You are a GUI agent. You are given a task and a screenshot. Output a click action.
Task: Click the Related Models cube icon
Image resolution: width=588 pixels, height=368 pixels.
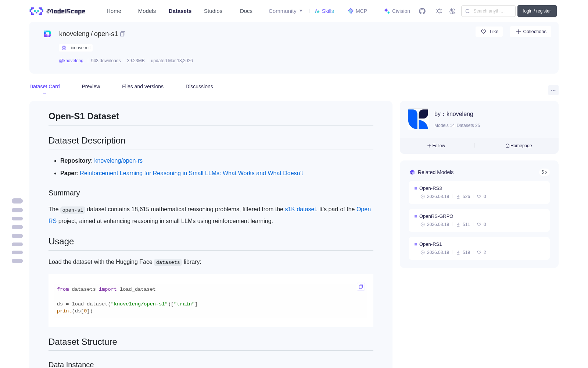tap(412, 172)
